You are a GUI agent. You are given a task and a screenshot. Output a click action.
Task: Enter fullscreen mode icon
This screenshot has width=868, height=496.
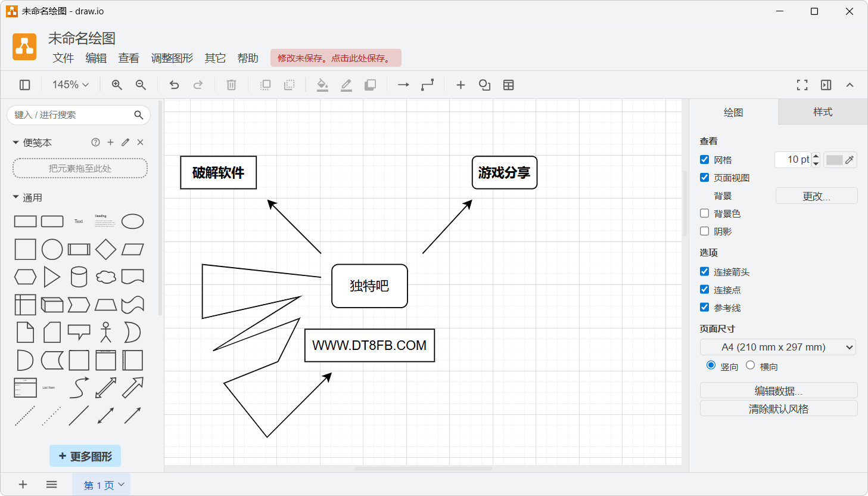coord(802,85)
